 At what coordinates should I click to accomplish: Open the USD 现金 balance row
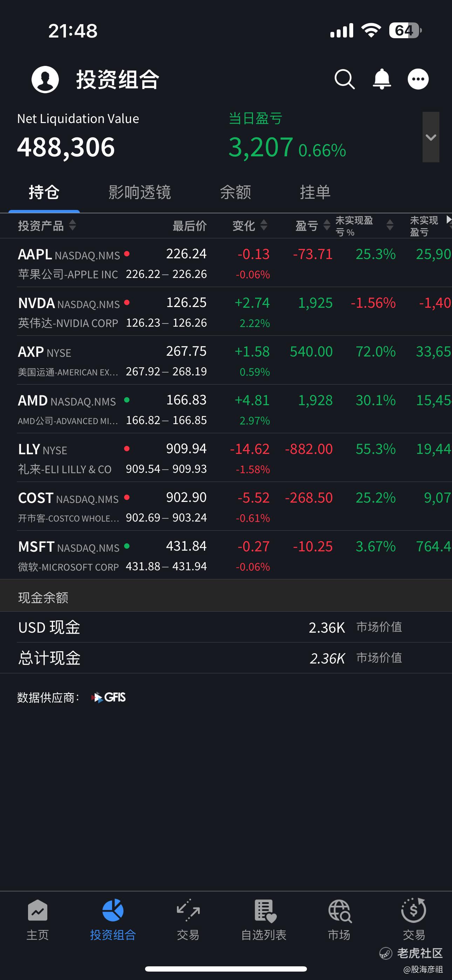pyautogui.click(x=226, y=627)
